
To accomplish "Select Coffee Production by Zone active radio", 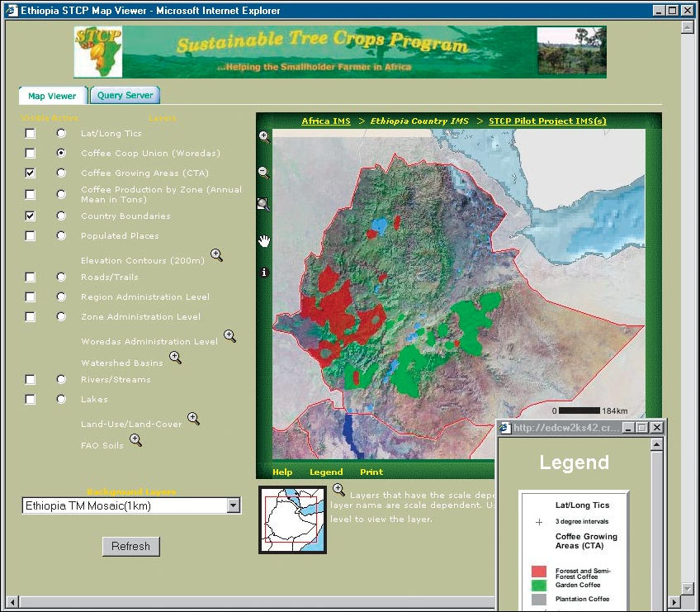I will tap(61, 194).
